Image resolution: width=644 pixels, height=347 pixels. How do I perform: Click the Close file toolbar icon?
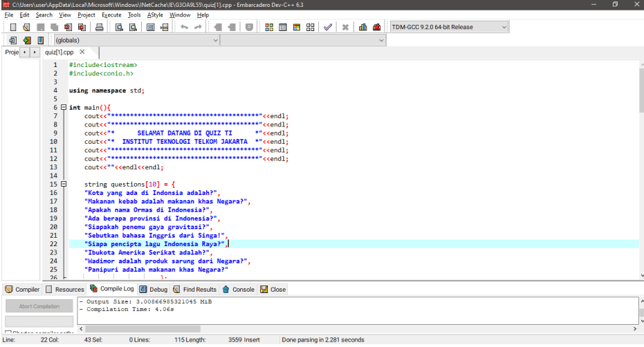tap(68, 27)
